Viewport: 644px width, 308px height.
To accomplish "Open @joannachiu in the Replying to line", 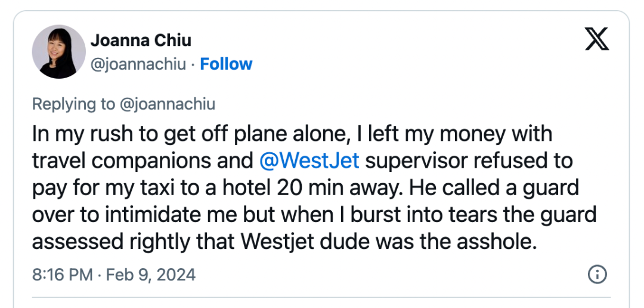I will tap(167, 104).
